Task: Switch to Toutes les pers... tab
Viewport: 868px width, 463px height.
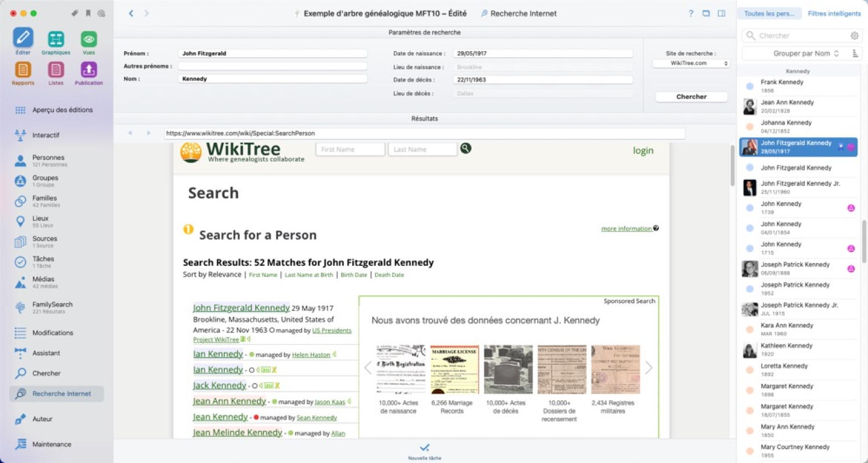Action: tap(769, 13)
